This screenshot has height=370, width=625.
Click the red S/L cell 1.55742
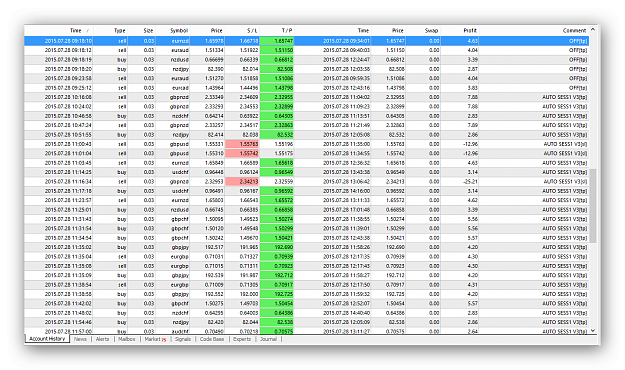(x=242, y=153)
